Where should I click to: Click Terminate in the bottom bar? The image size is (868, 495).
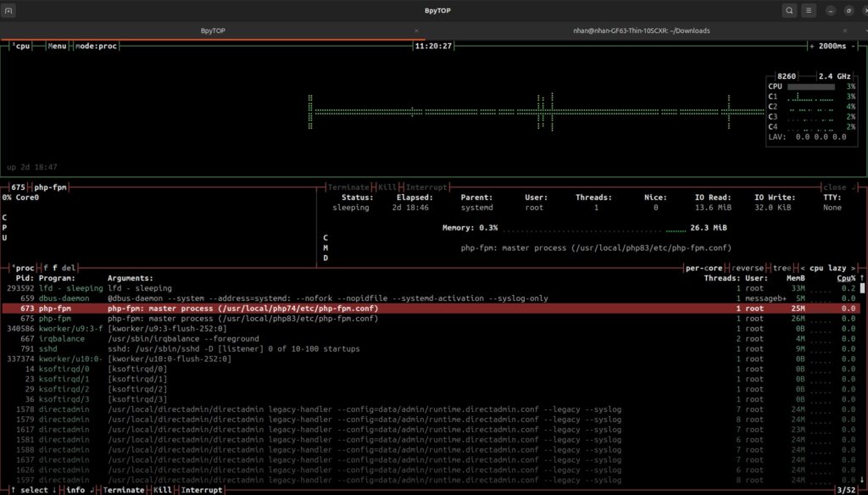pos(123,490)
